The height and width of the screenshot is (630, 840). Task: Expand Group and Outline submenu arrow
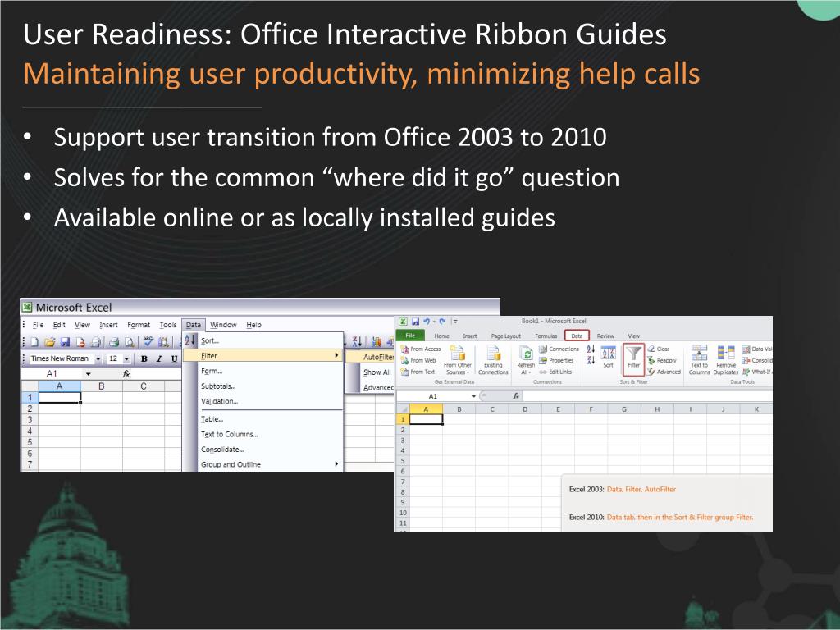(336, 464)
